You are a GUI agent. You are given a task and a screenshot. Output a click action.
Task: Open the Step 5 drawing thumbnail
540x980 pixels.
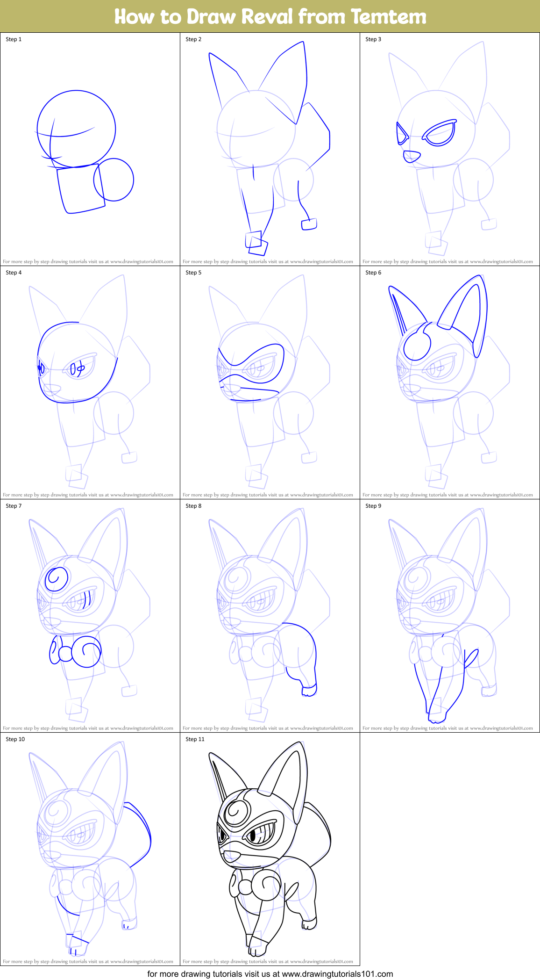[270, 382]
